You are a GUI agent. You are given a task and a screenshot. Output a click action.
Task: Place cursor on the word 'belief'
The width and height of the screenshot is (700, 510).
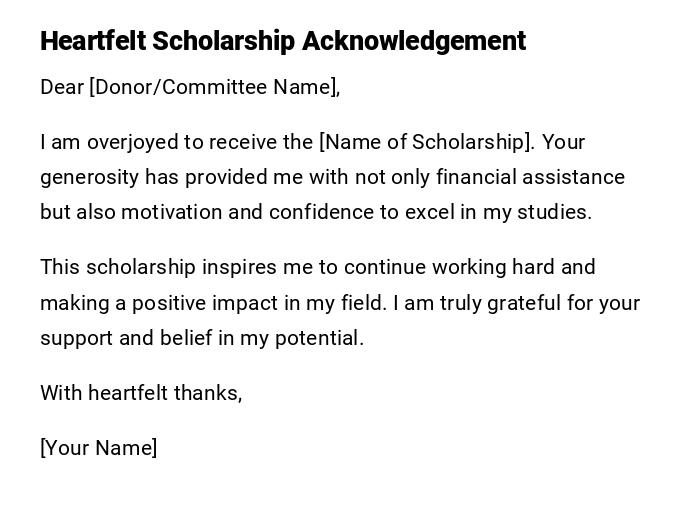click(x=186, y=338)
